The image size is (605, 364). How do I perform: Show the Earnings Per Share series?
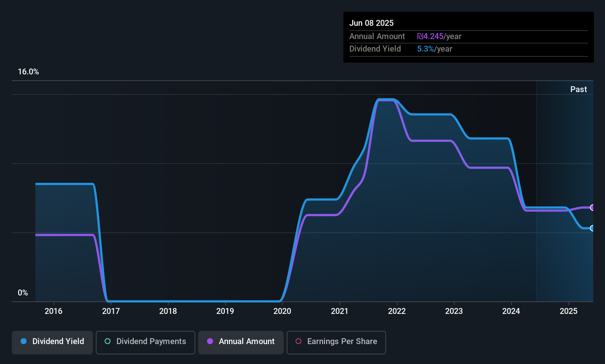coord(336,342)
